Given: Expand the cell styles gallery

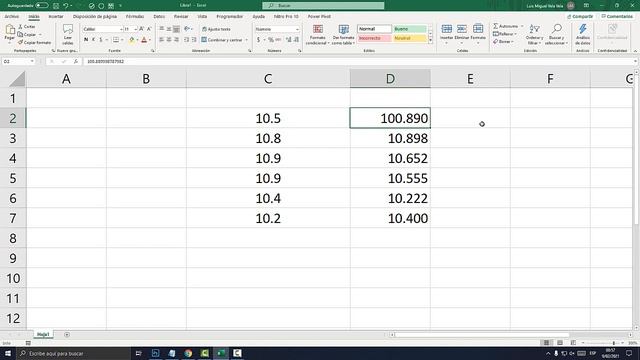Looking at the screenshot, I should point(430,41).
